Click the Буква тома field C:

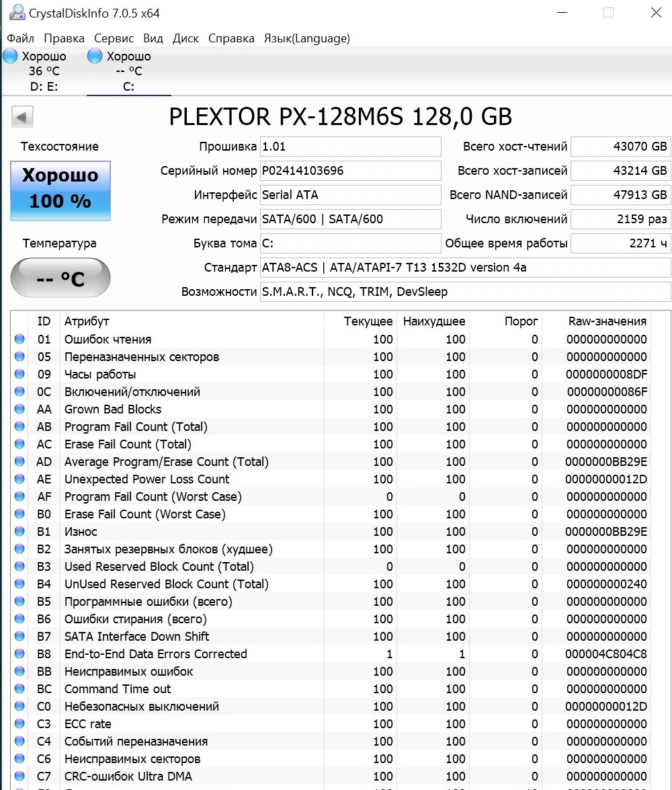351,243
